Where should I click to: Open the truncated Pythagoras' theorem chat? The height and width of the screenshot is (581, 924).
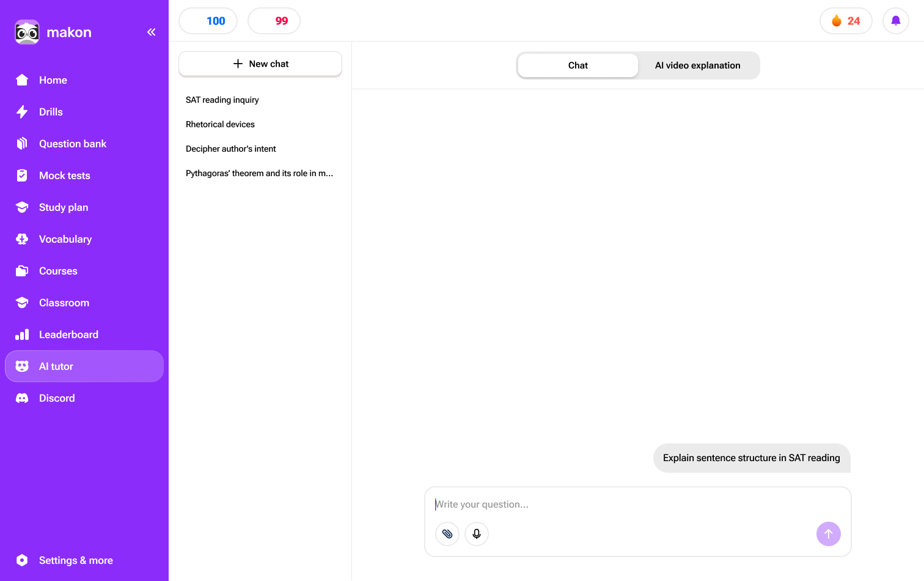[259, 173]
